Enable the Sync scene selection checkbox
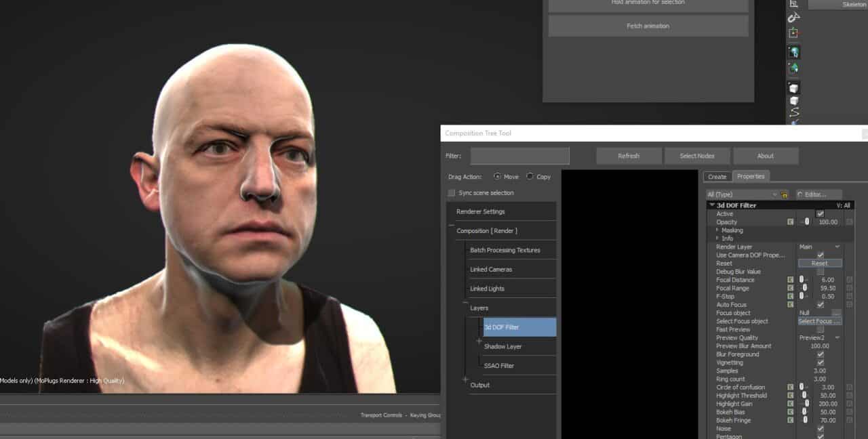The height and width of the screenshot is (439, 868). click(452, 193)
